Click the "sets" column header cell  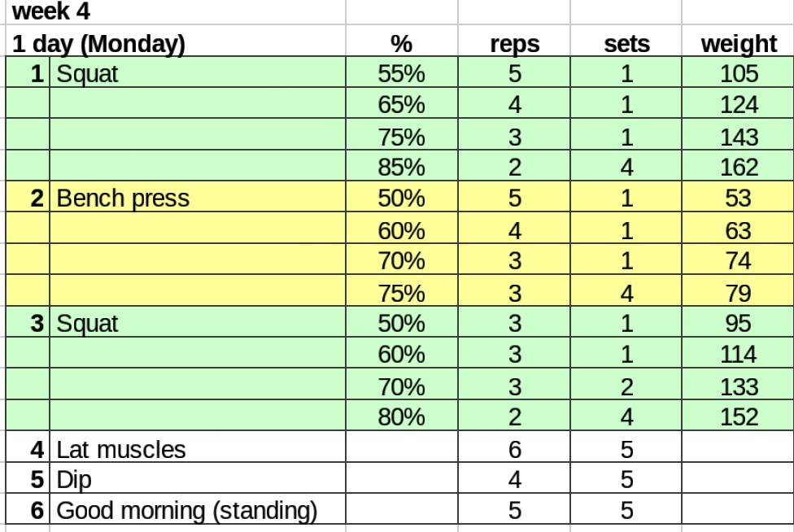coord(626,43)
